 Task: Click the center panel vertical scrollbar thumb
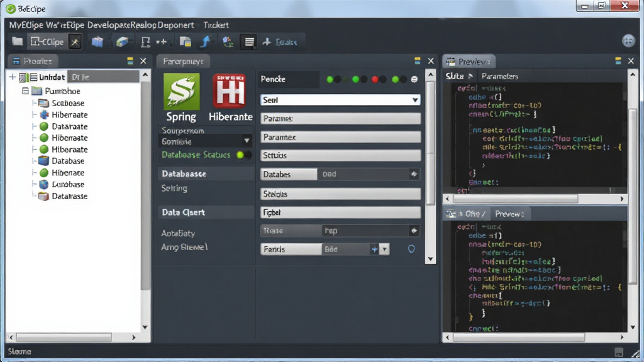[430, 144]
